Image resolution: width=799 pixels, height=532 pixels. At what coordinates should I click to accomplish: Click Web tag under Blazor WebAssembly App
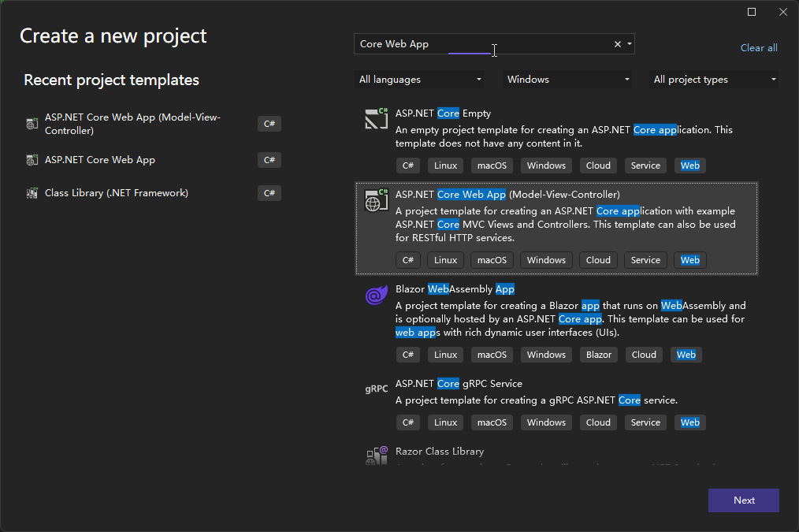pos(686,355)
